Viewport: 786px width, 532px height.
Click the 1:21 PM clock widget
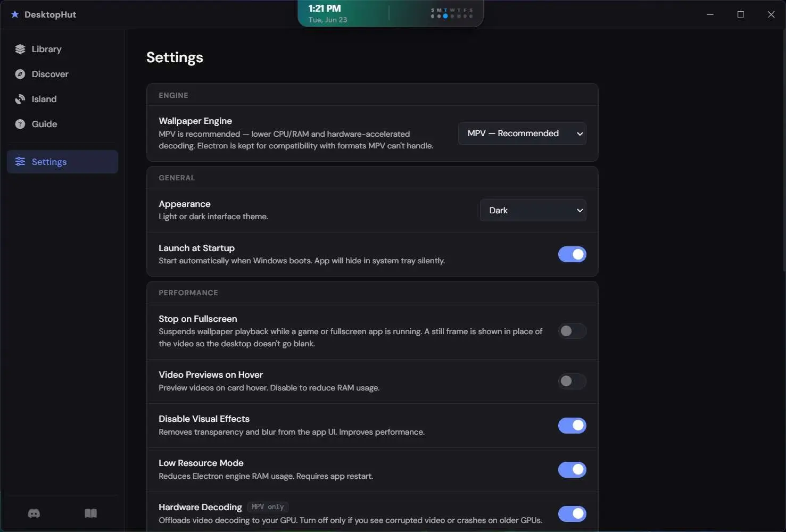[x=325, y=9]
